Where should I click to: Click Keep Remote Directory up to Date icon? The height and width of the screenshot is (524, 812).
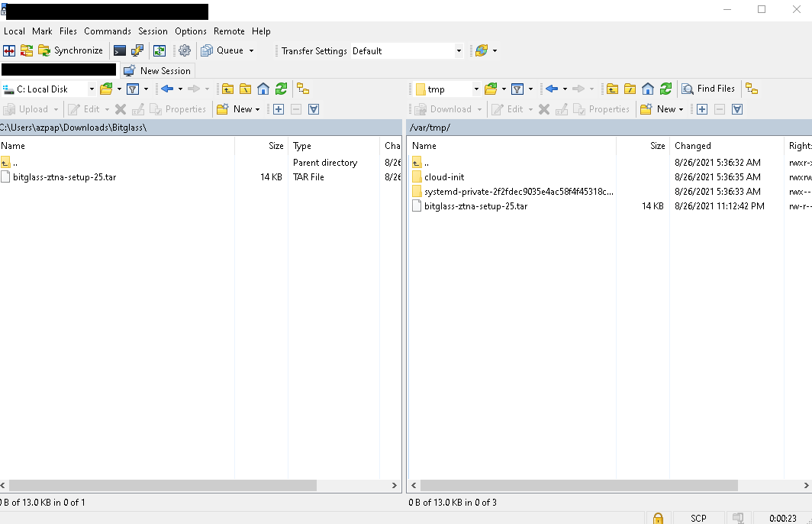(x=159, y=50)
